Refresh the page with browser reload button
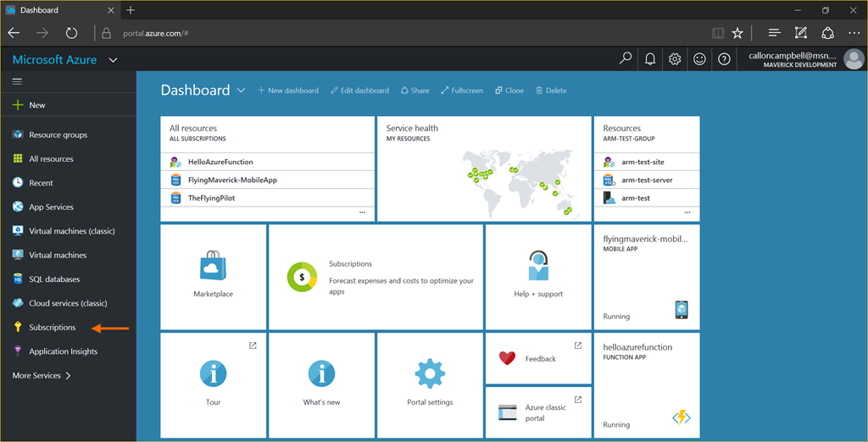 click(x=71, y=33)
